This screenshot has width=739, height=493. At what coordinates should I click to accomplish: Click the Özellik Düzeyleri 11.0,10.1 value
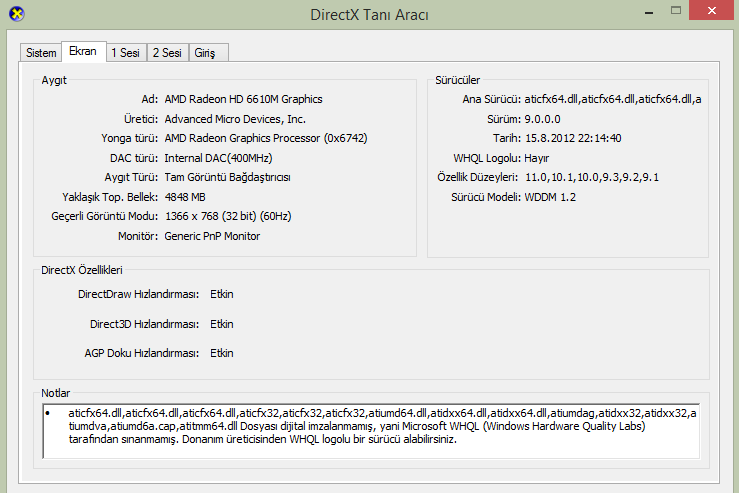tap(592, 177)
